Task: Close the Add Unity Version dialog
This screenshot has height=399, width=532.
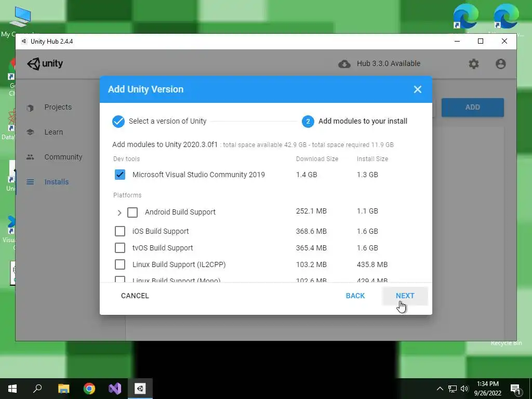Action: 417,89
